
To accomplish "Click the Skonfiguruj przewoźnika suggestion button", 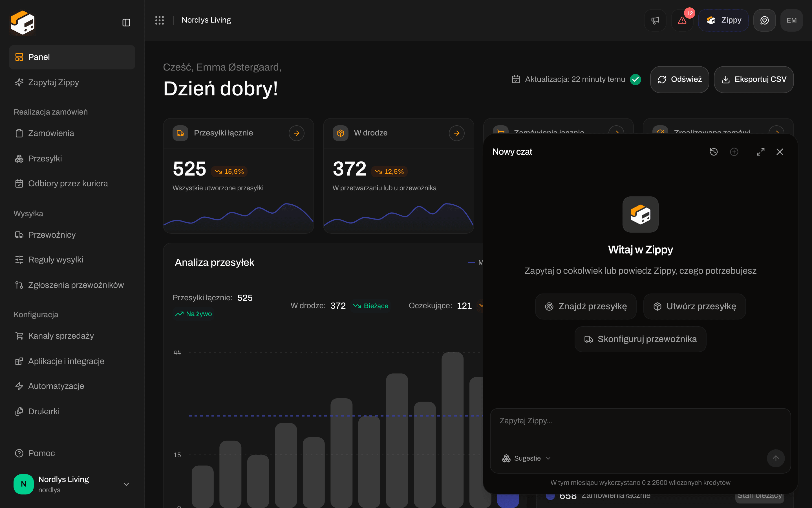I will [x=641, y=339].
